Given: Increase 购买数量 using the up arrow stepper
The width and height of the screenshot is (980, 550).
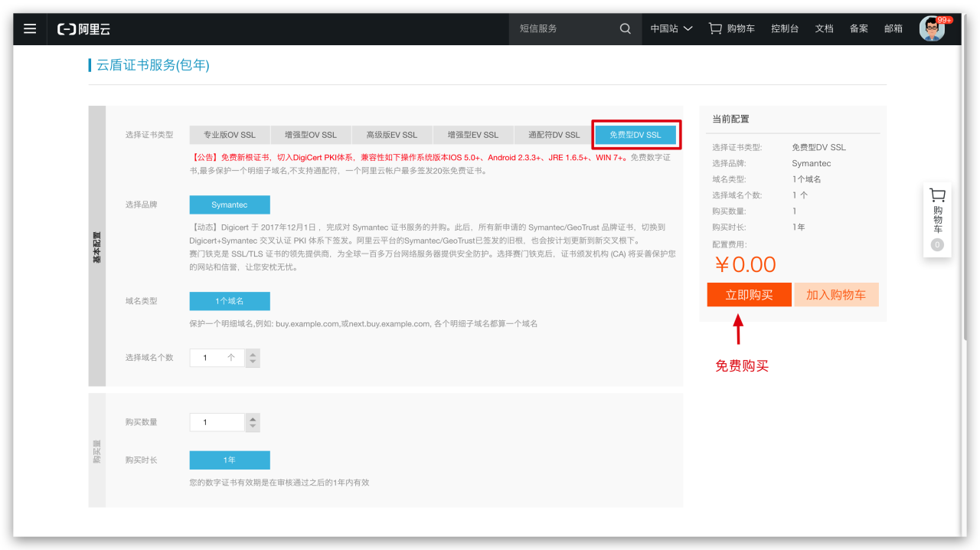Looking at the screenshot, I should pos(253,417).
